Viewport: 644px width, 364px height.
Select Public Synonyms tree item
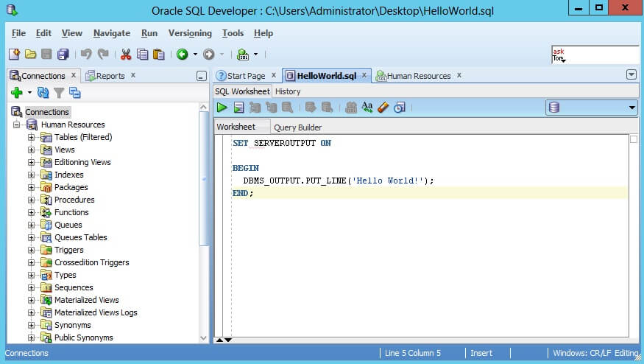tap(83, 337)
